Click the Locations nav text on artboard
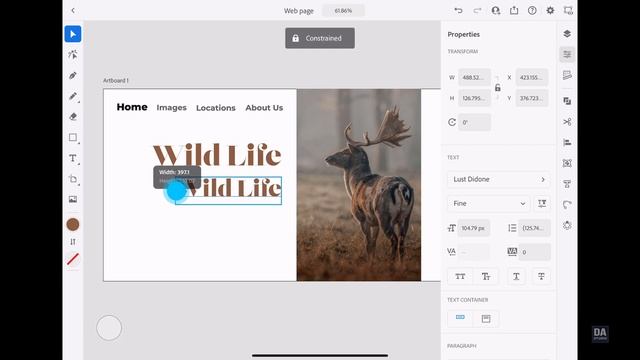This screenshot has width=640, height=360. tap(216, 108)
